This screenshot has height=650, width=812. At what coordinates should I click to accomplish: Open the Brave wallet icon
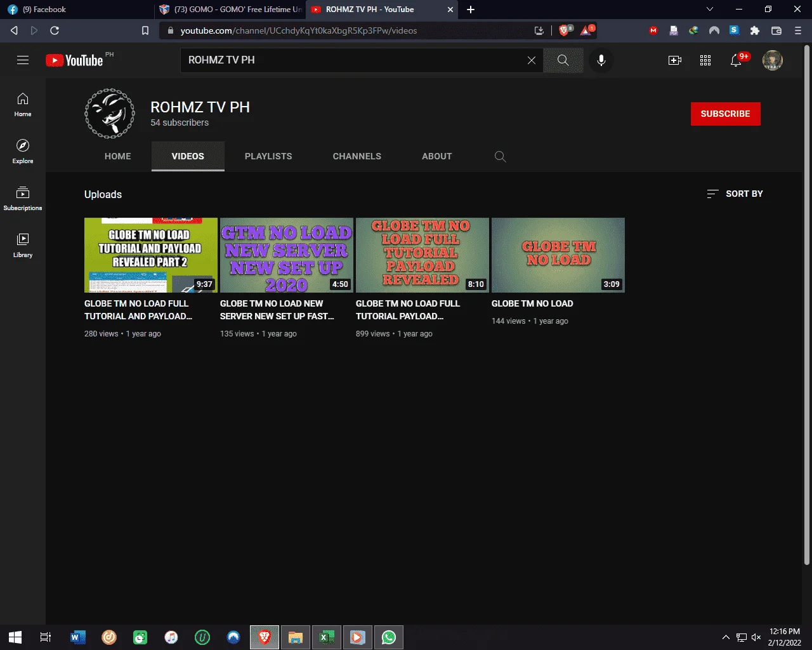(x=776, y=30)
